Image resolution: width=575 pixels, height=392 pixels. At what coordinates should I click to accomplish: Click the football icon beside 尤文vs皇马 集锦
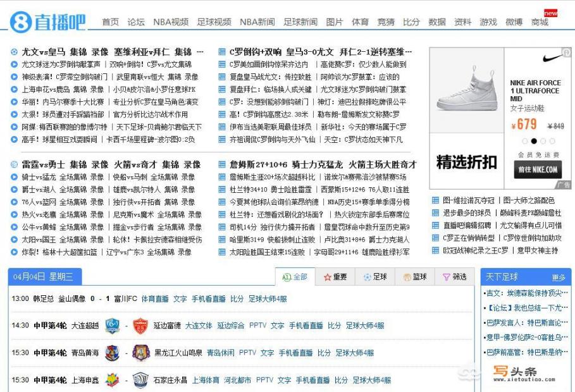coord(15,52)
